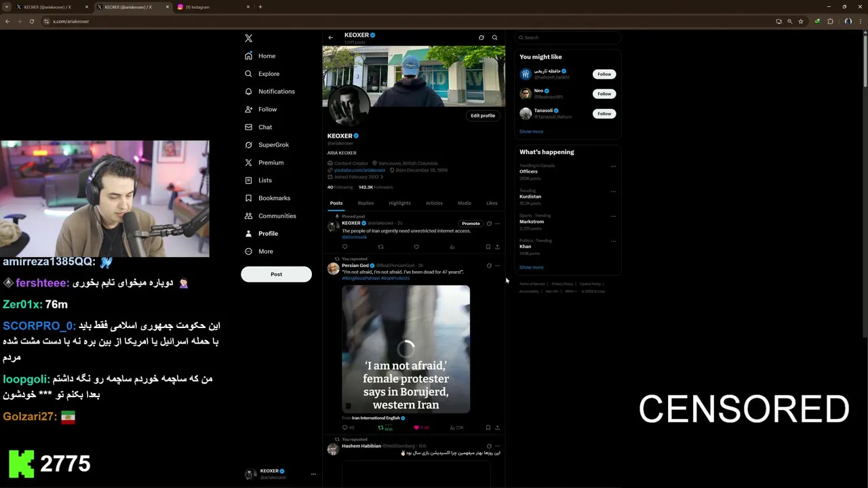
Task: Click the Bookmarks sidebar icon
Action: (x=248, y=198)
